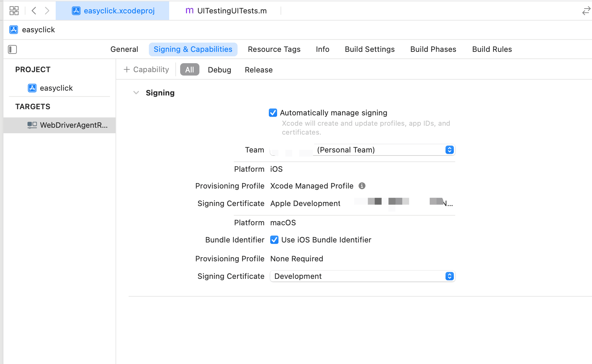Click easyclick in the breadcrumb bar

tap(39, 30)
